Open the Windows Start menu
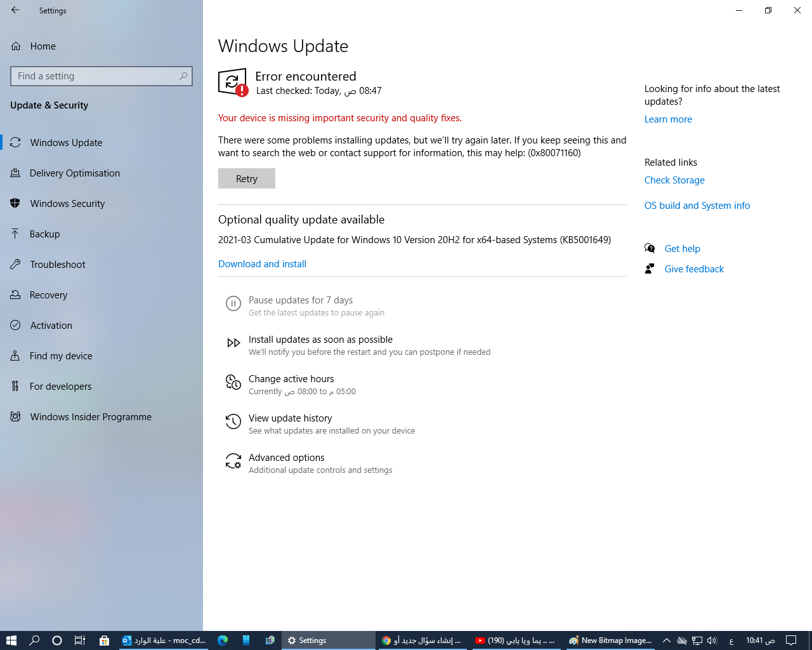 pyautogui.click(x=11, y=640)
